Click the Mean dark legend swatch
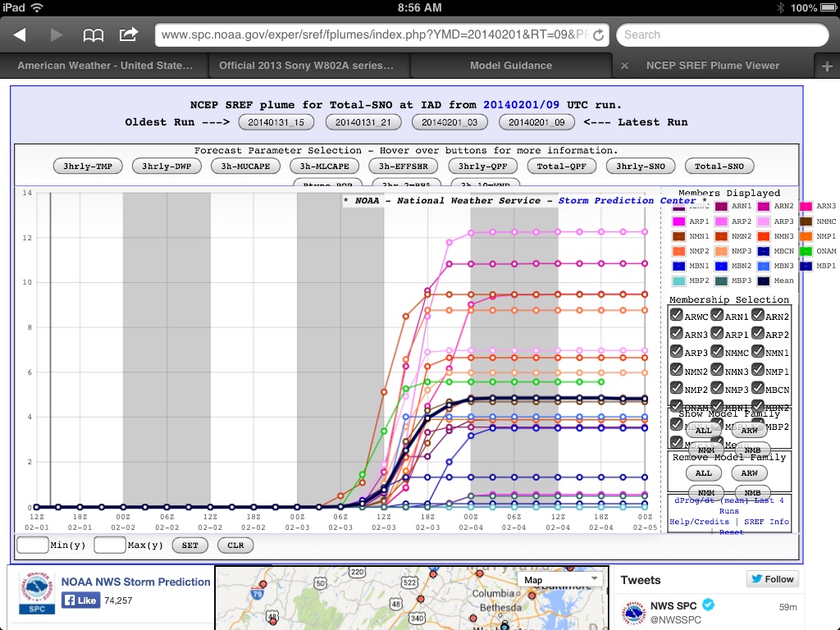840x630 pixels. point(764,281)
